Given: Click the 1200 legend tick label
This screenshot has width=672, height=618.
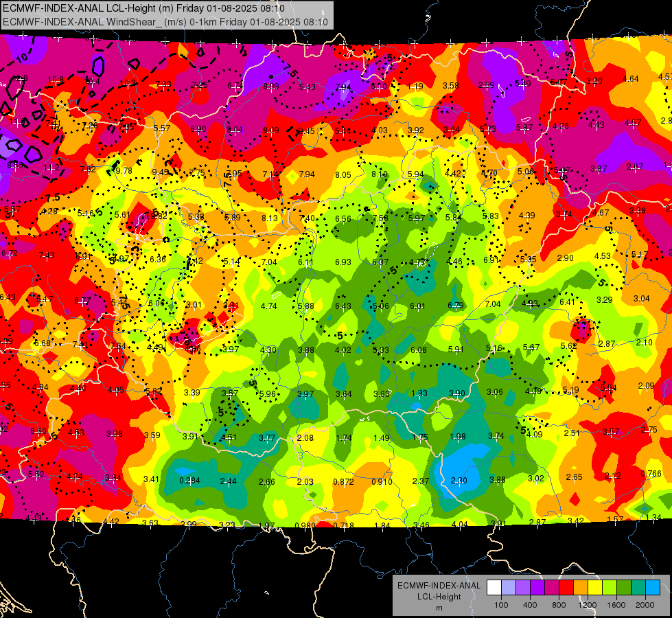Looking at the screenshot, I should [587, 605].
